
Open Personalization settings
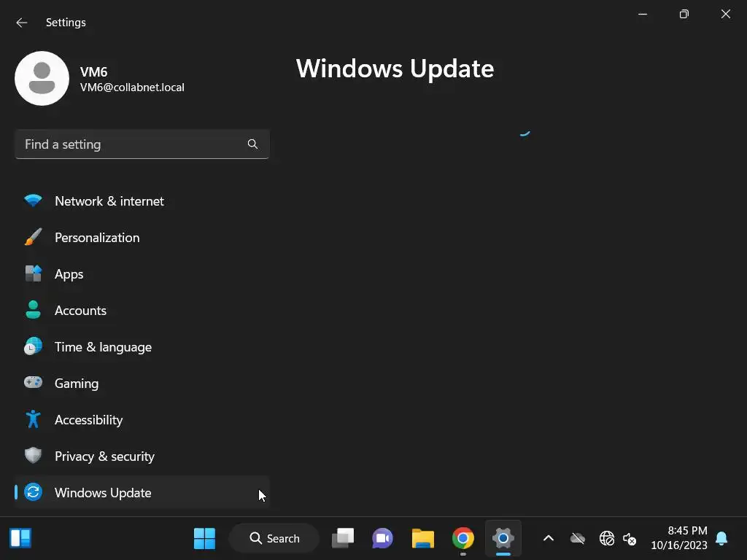pyautogui.click(x=142, y=238)
